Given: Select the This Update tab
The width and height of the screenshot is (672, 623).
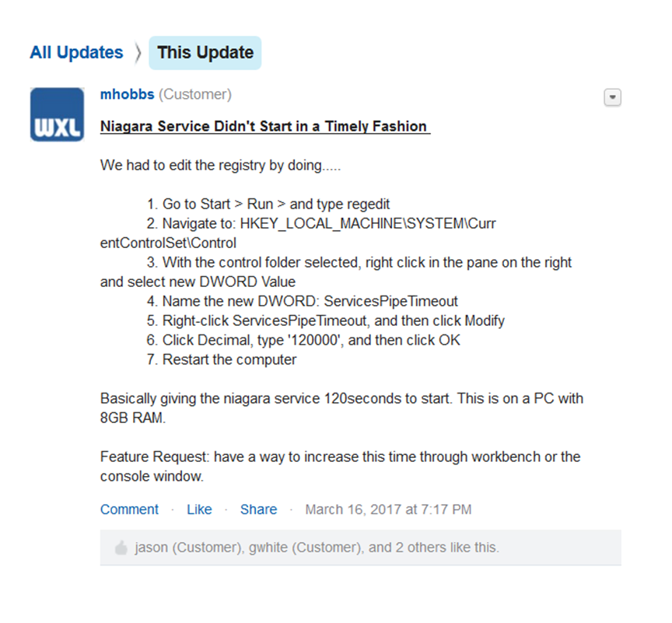Looking at the screenshot, I should pos(205,53).
